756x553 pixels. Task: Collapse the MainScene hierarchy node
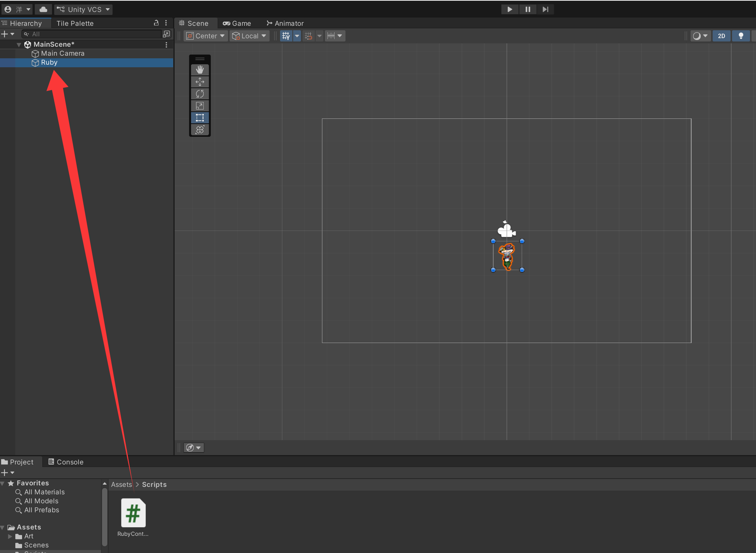tap(19, 44)
